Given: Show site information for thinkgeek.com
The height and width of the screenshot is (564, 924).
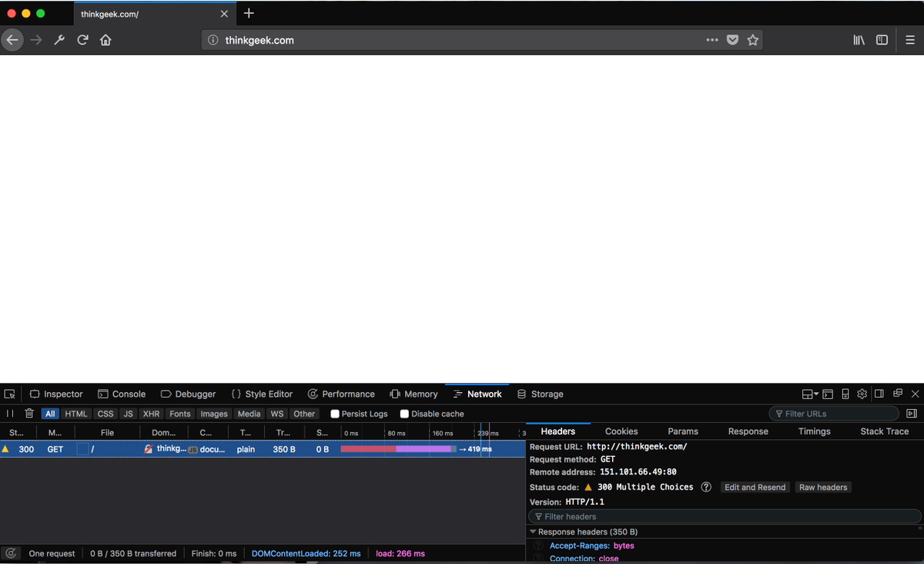Looking at the screenshot, I should 213,40.
